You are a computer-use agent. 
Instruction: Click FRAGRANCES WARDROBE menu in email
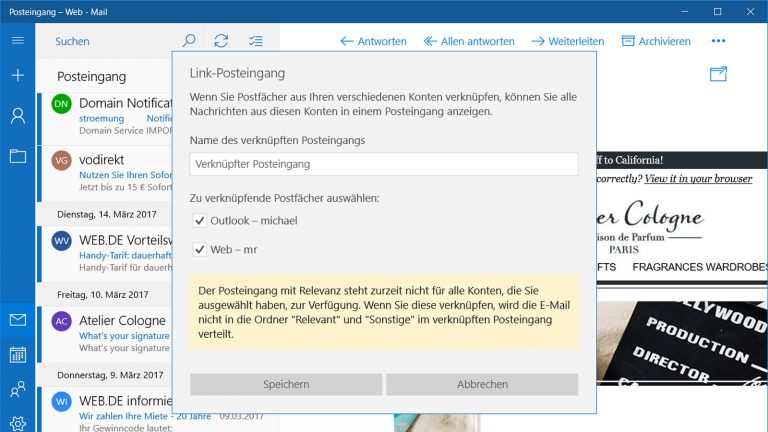[700, 267]
